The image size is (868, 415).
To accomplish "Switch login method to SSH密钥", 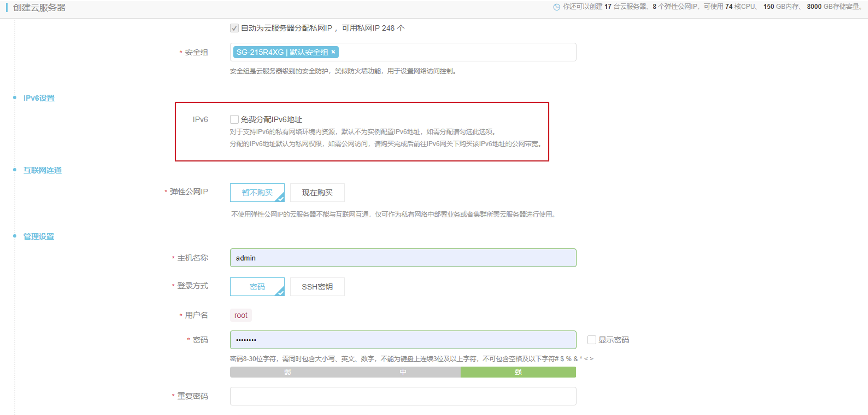I will pos(317,287).
